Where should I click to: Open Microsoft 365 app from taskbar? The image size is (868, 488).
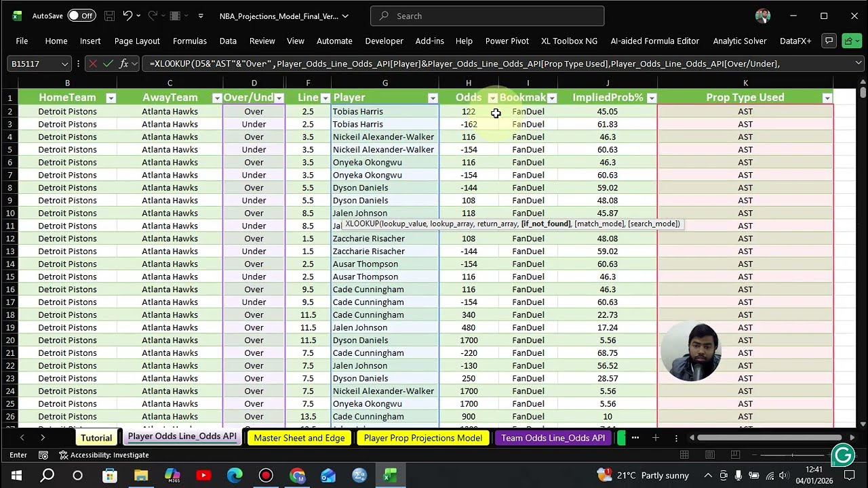[172, 475]
